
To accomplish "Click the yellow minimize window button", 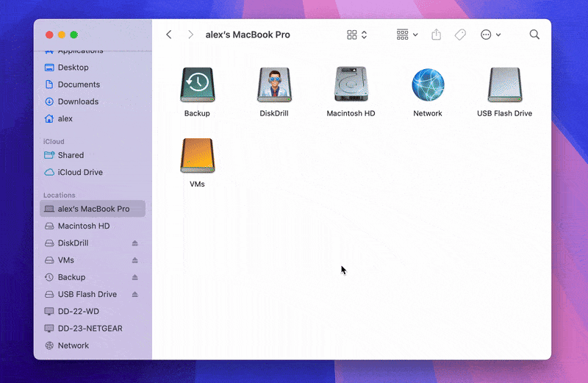I will click(62, 35).
